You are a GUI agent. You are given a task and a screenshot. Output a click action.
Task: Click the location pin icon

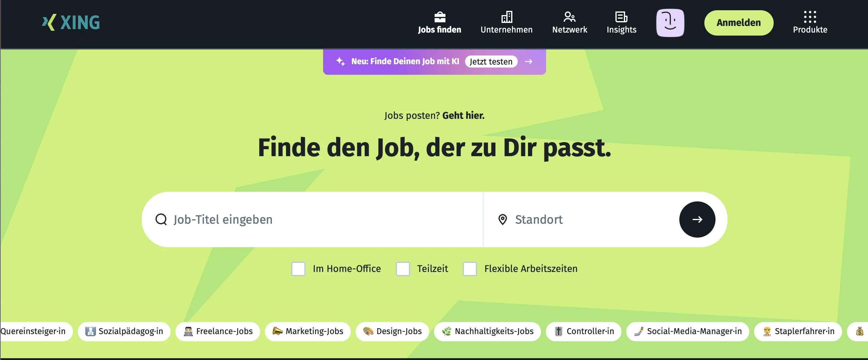pyautogui.click(x=502, y=219)
